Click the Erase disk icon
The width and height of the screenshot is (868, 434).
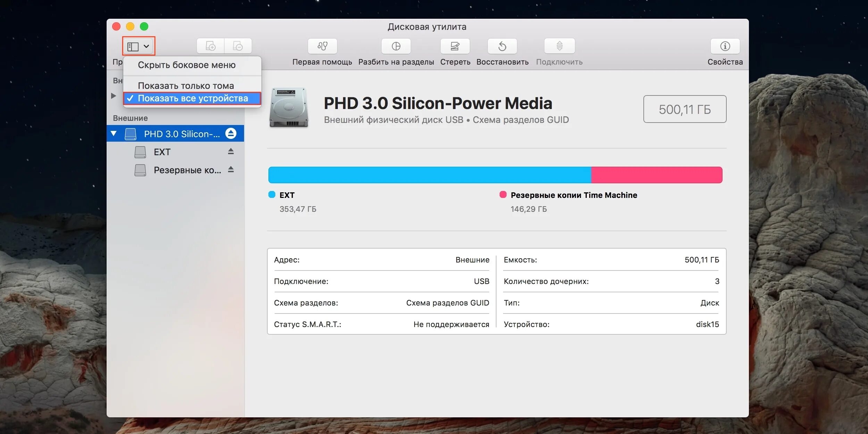[455, 46]
